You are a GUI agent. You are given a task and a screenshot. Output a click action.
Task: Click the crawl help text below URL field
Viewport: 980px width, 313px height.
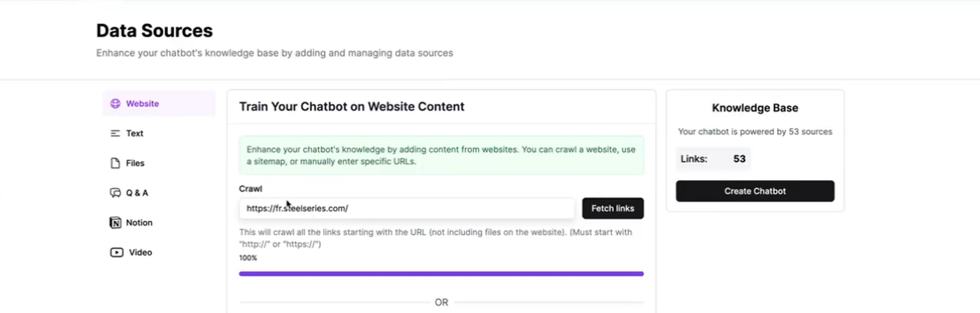435,238
